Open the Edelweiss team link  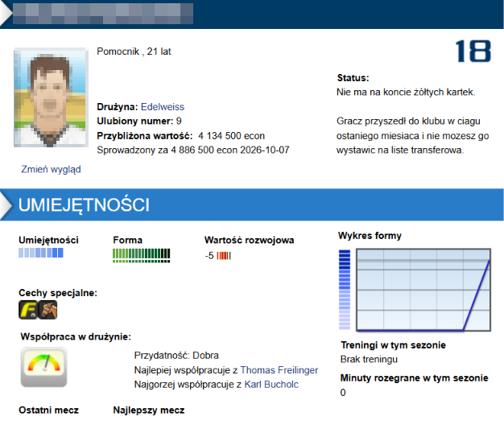[163, 107]
